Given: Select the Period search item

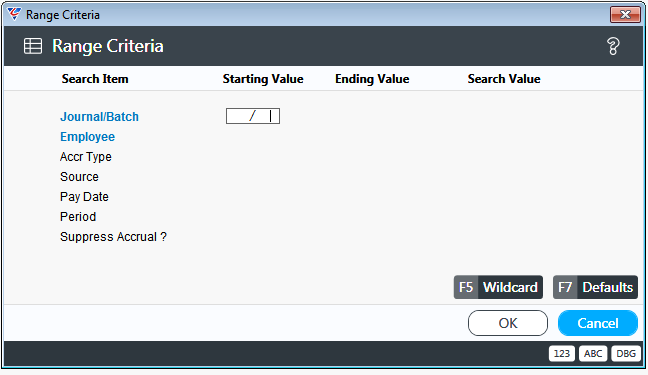Looking at the screenshot, I should (78, 217).
